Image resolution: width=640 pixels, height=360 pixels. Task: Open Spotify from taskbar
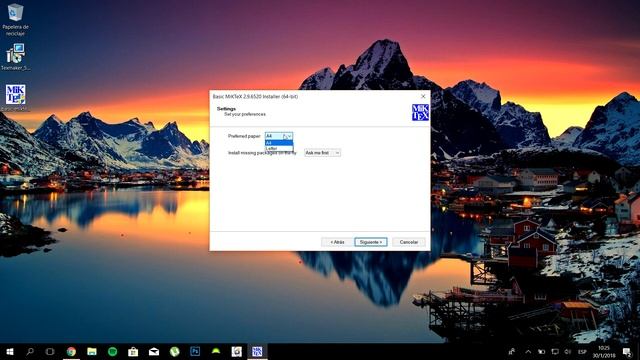click(113, 351)
